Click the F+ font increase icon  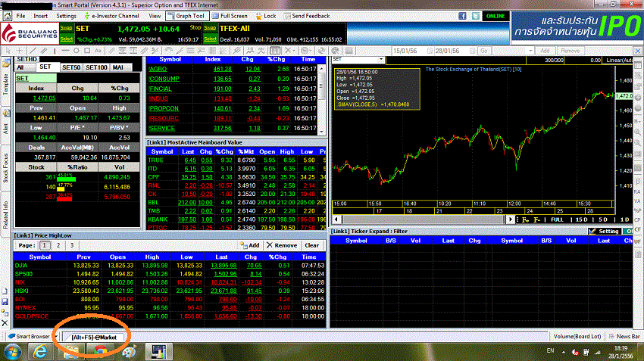(525, 220)
